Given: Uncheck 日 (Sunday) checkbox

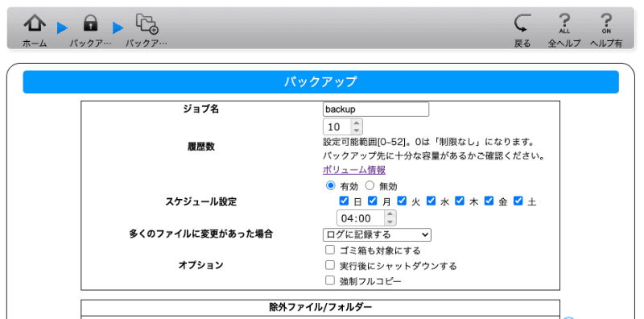Looking at the screenshot, I should 344,201.
